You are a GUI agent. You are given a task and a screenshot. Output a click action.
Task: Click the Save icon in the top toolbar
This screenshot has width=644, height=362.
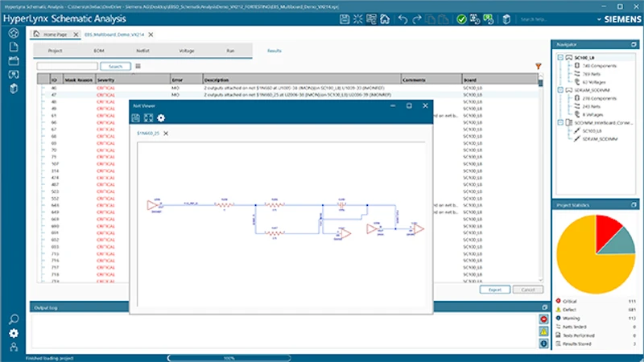click(x=345, y=19)
